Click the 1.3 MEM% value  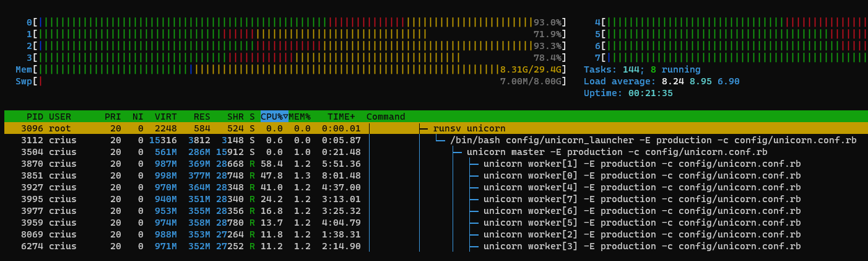[303, 175]
